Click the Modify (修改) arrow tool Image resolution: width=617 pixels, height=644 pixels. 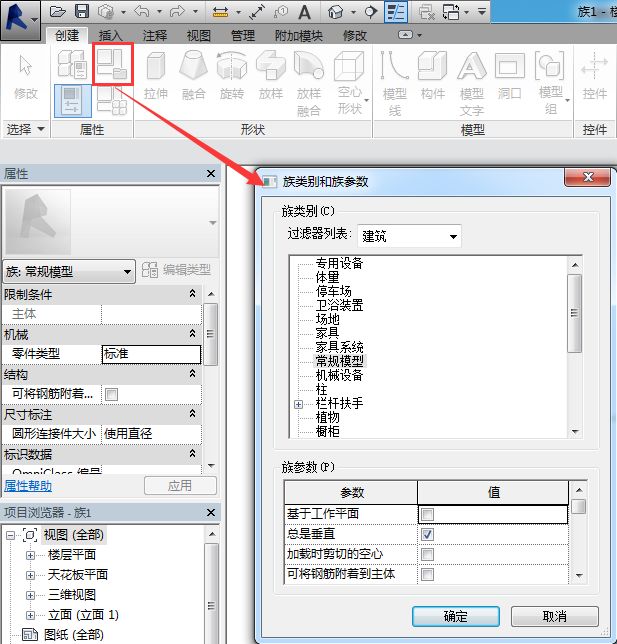[x=25, y=77]
